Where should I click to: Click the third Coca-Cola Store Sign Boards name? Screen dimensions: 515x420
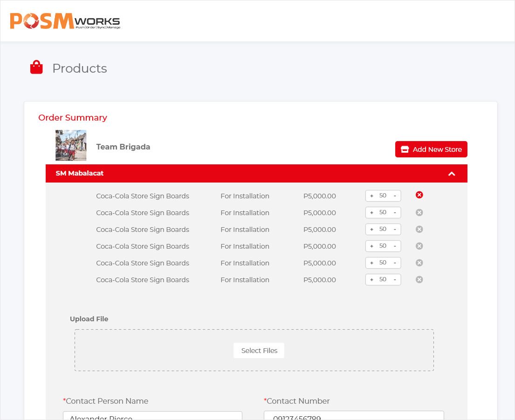click(143, 230)
